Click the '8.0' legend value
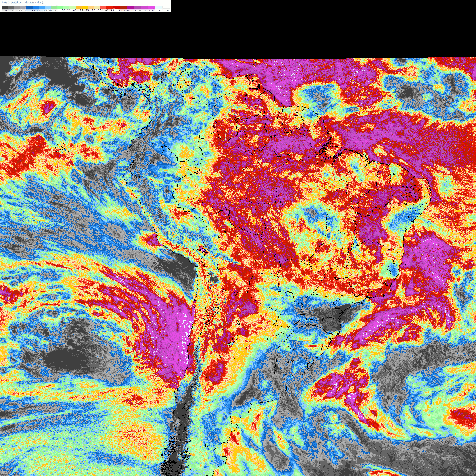 [x=100, y=10]
